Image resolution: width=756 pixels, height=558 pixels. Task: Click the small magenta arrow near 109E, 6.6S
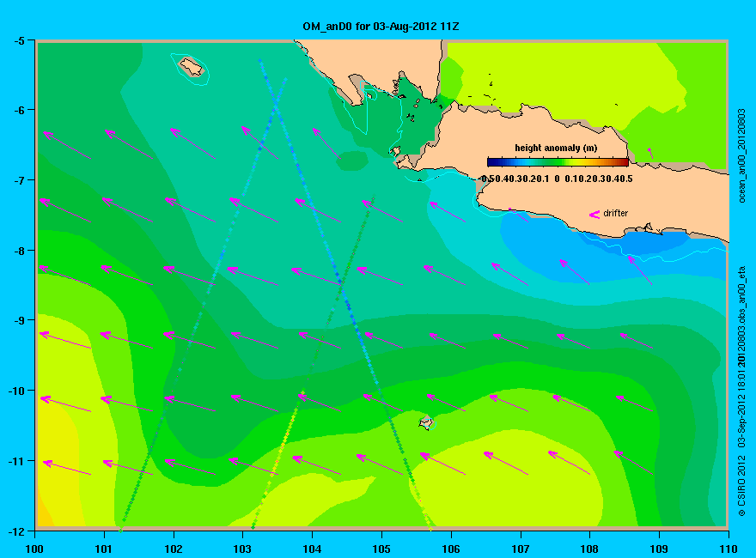click(650, 153)
